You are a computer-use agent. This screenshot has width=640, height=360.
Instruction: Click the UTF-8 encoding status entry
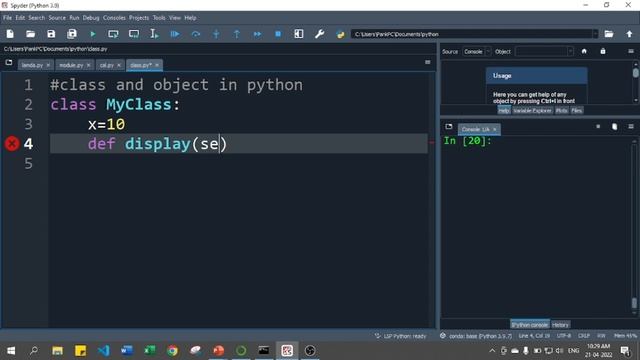pos(564,336)
